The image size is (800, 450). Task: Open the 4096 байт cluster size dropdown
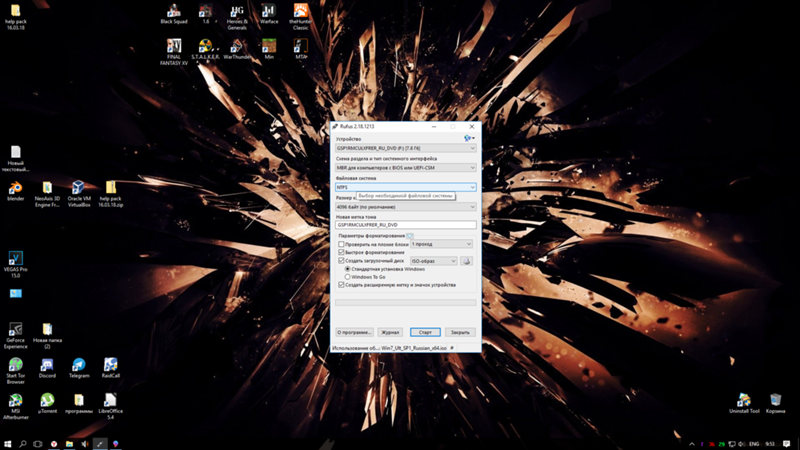(406, 207)
